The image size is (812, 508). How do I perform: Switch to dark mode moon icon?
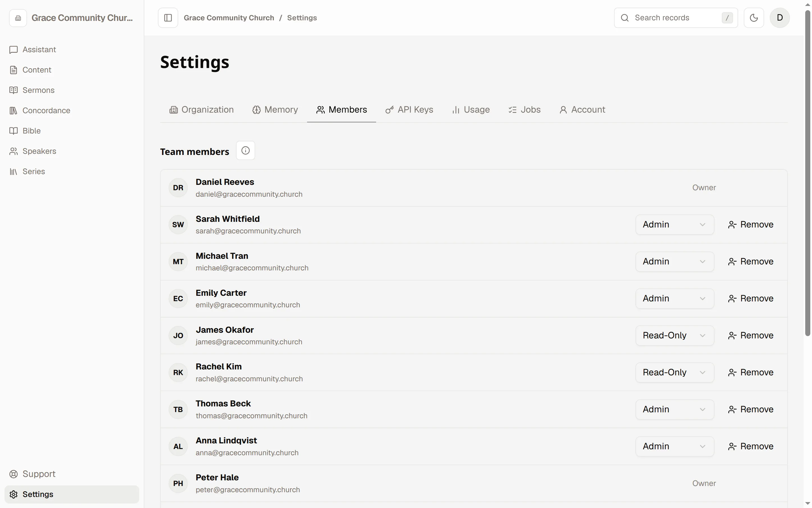click(x=754, y=18)
